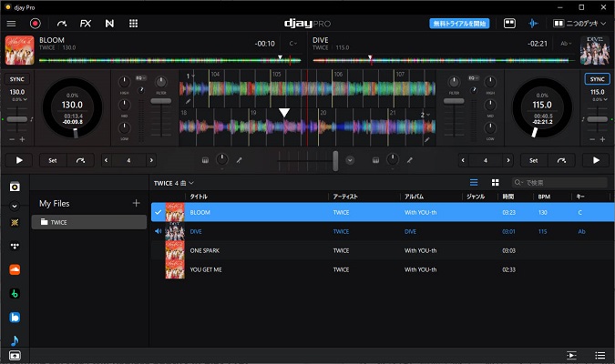Open the Neural Mix panel

[x=109, y=24]
